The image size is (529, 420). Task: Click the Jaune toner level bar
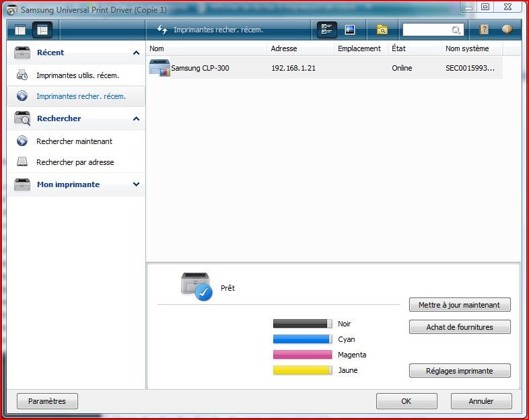coord(303,370)
